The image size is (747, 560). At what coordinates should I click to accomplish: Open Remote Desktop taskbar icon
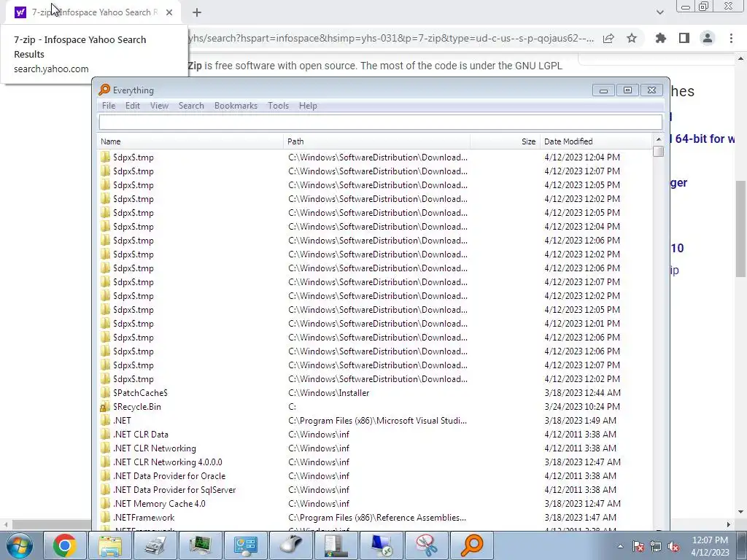(381, 545)
